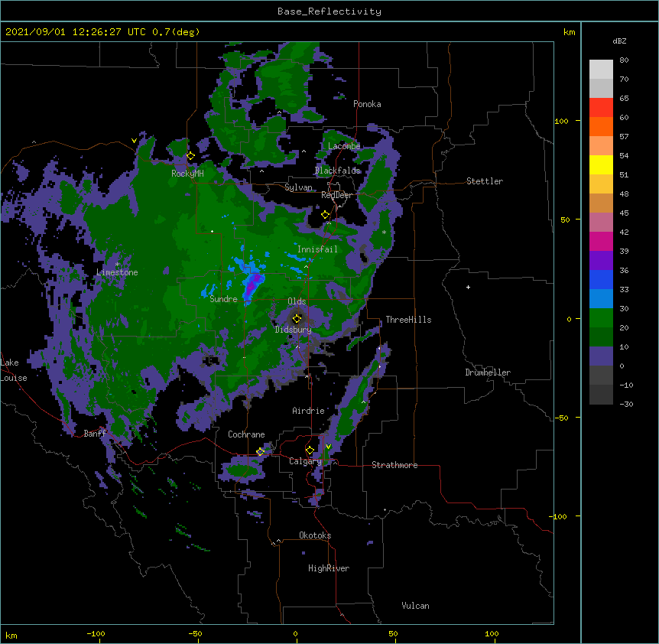659x644 pixels.
Task: Click the radar site marker between Olds and Didsbury
Action: click(x=297, y=319)
